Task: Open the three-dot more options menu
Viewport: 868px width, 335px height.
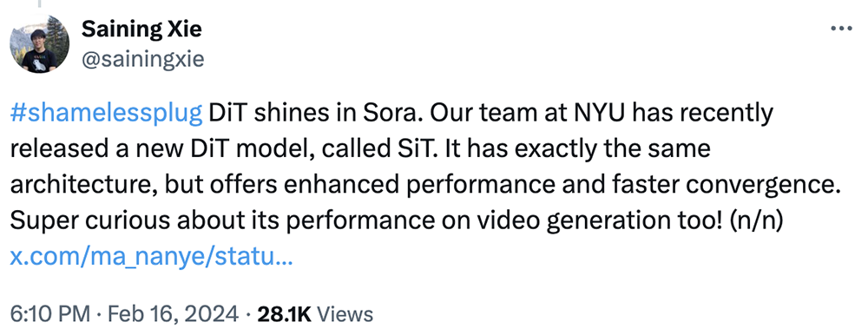Action: point(841,29)
